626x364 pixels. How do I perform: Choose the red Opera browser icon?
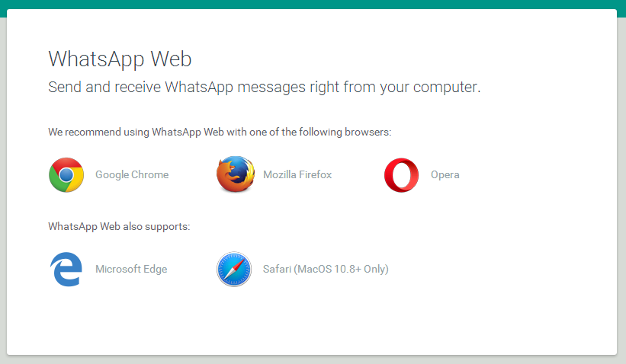click(x=401, y=175)
